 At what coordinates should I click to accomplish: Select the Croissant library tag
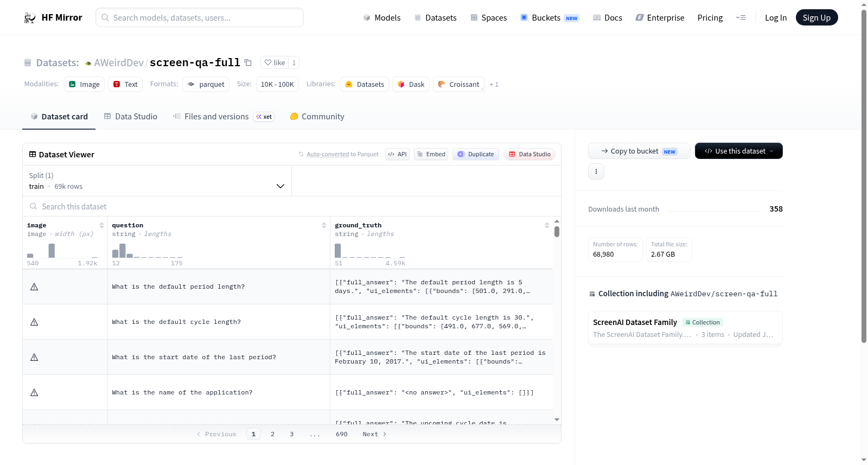[459, 84]
